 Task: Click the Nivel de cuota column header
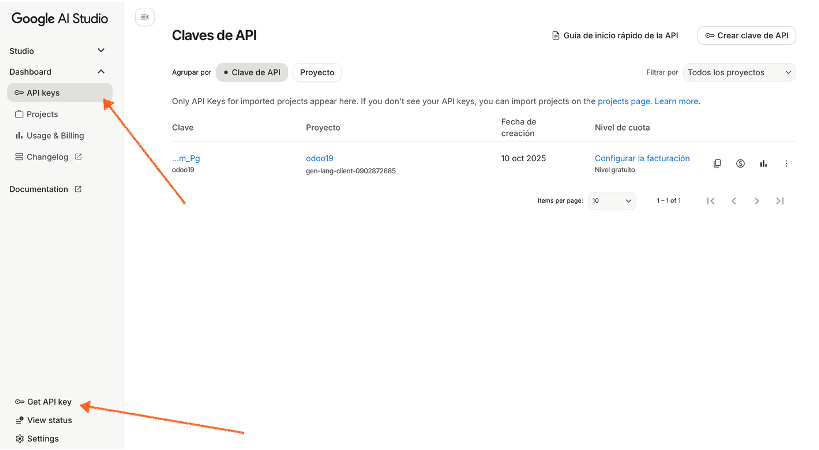click(622, 127)
